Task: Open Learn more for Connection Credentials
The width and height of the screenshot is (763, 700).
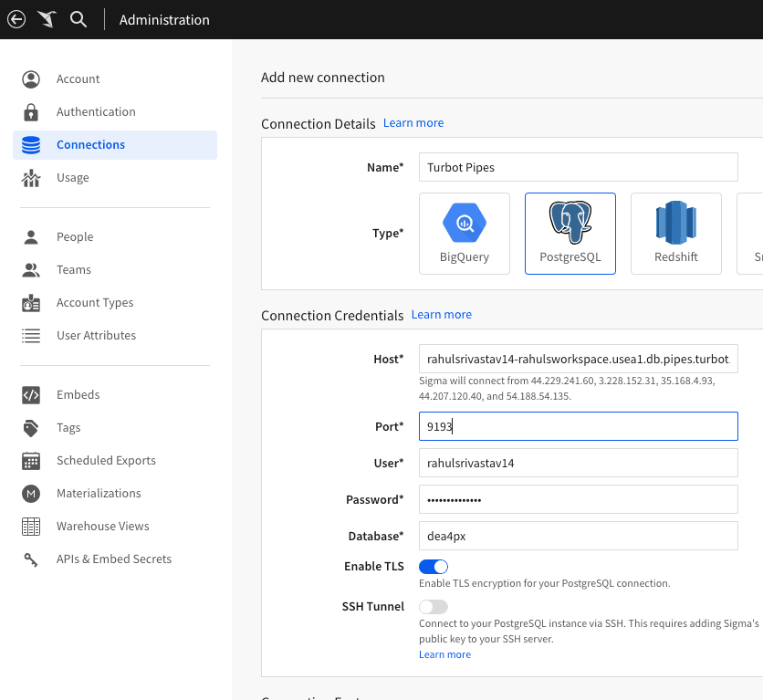Action: click(x=442, y=315)
